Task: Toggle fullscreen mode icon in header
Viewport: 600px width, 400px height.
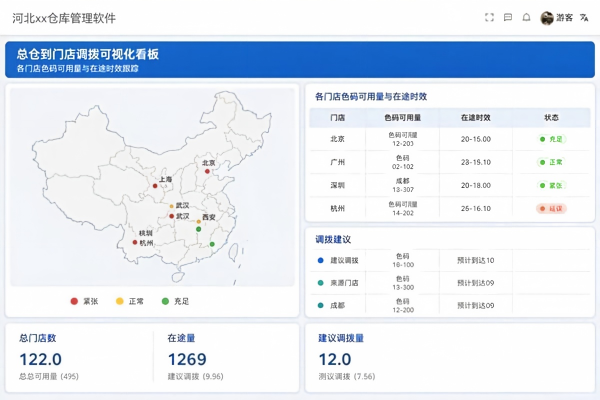Action: click(489, 17)
